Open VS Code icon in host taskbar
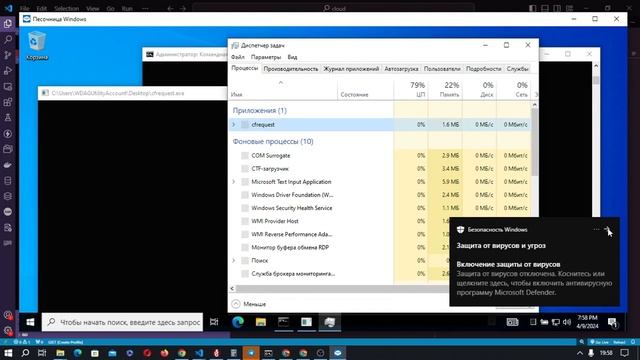 (199, 353)
